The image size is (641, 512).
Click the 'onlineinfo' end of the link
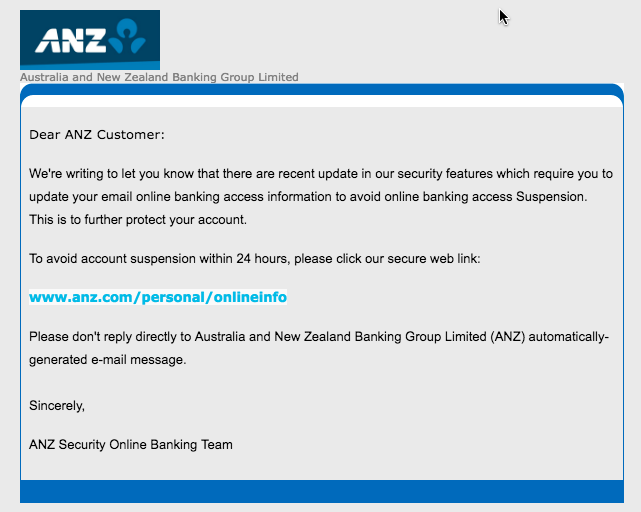tap(250, 297)
